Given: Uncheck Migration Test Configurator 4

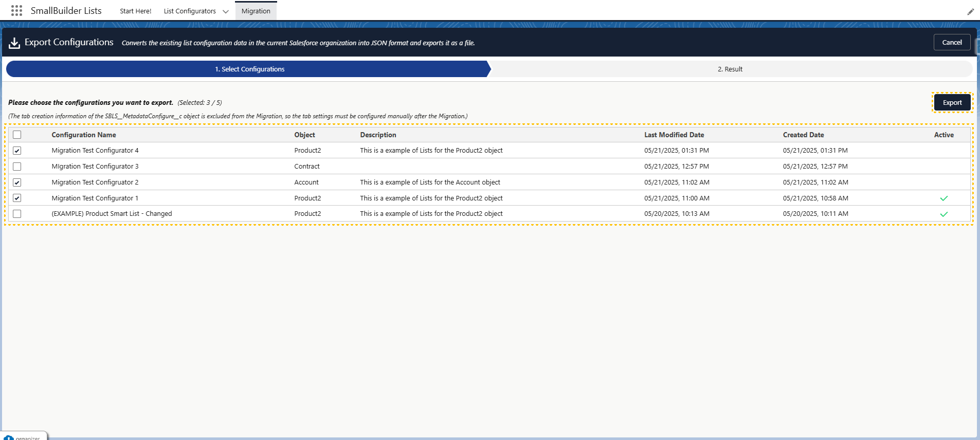Looking at the screenshot, I should (17, 151).
